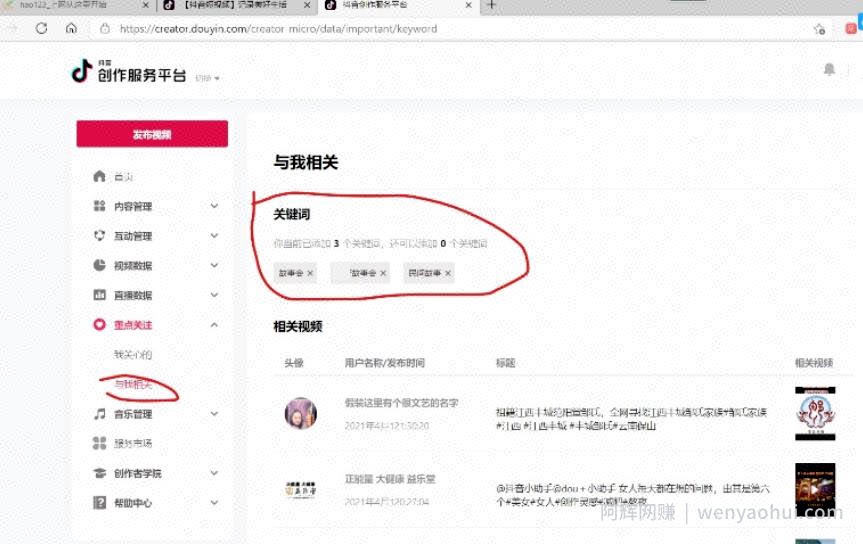Remove the middle keyword tag via its X
This screenshot has height=544, width=863.
[x=383, y=273]
